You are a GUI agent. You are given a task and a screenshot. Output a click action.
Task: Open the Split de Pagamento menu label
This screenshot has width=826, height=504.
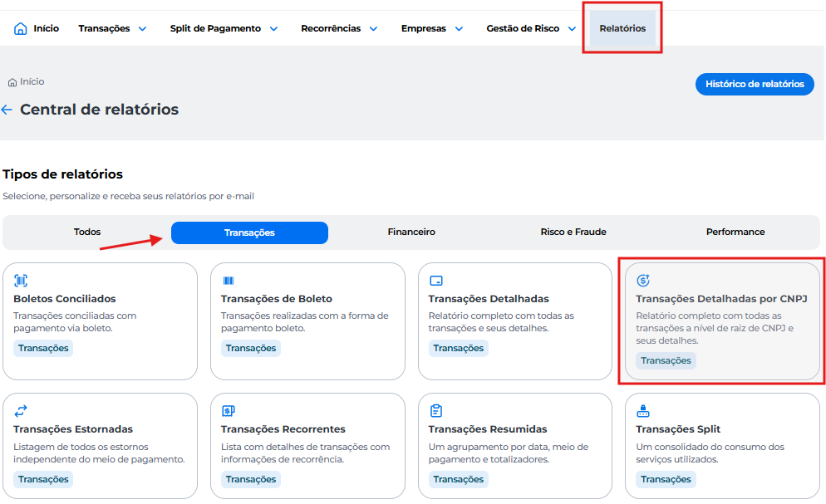point(215,28)
